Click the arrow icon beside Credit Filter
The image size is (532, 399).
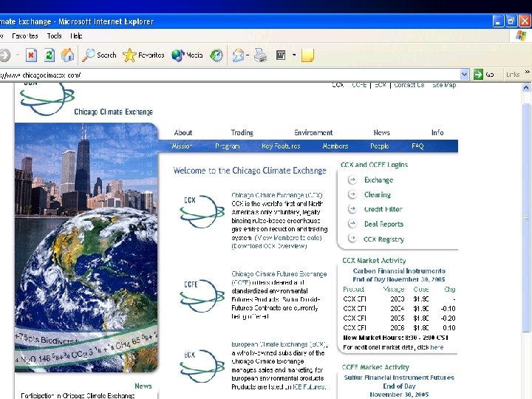[x=352, y=209]
